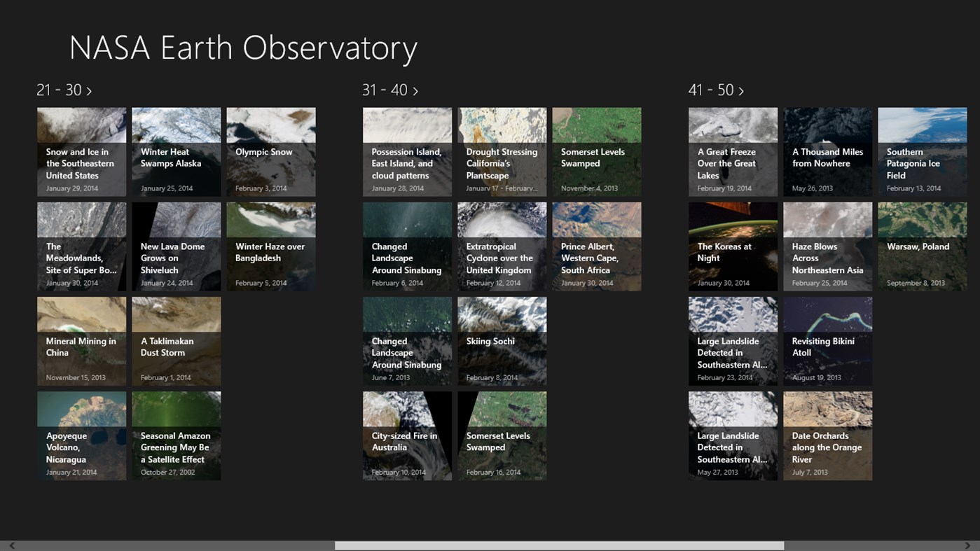Open "Prince Albert, Western Cape, South Africa"
Viewport: 980px width, 551px height.
point(596,246)
